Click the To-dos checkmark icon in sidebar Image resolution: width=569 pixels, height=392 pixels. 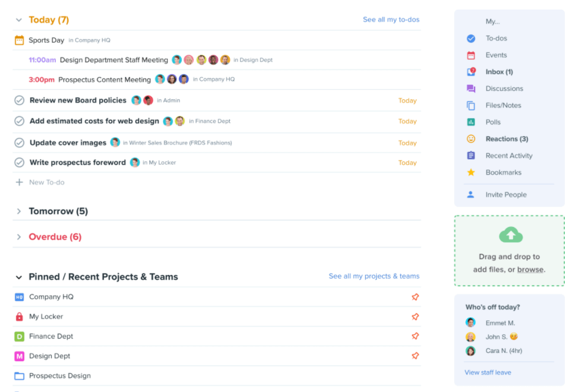click(471, 39)
